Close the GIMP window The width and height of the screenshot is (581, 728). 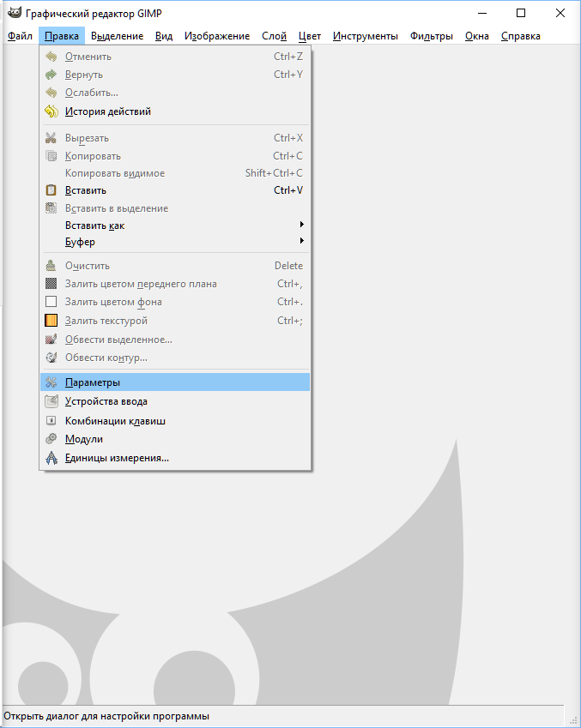560,13
